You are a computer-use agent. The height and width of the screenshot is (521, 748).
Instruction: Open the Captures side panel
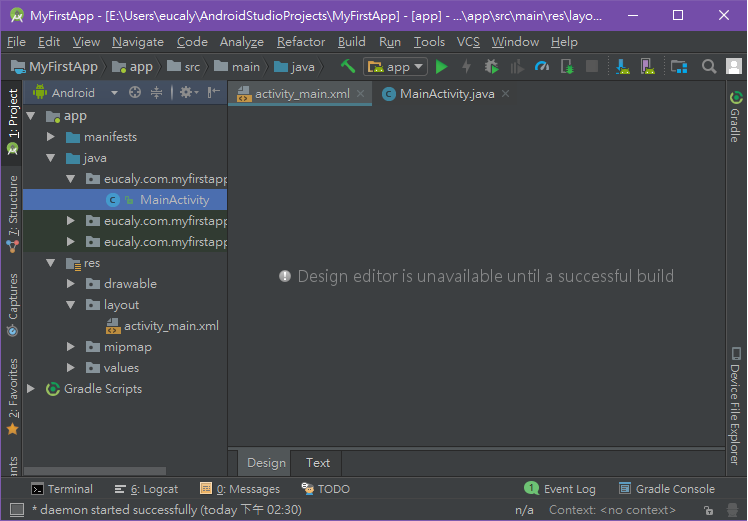pos(12,305)
